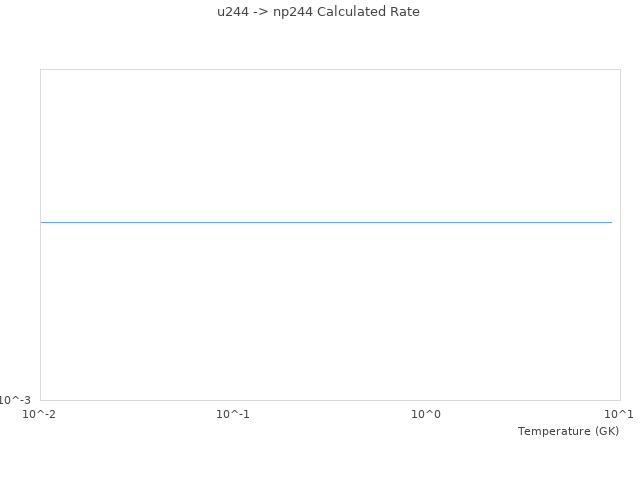Click the midpoint of the blue rate line
The width and height of the screenshot is (640, 480).
(326, 222)
